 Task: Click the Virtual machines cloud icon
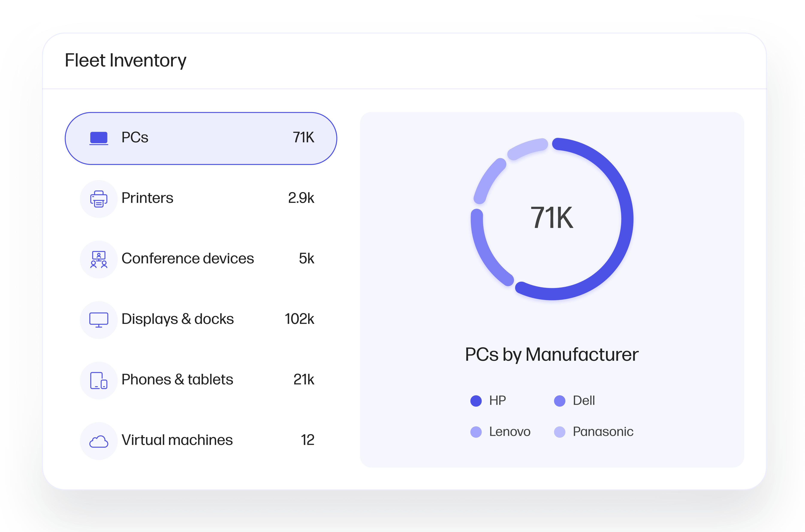(99, 441)
